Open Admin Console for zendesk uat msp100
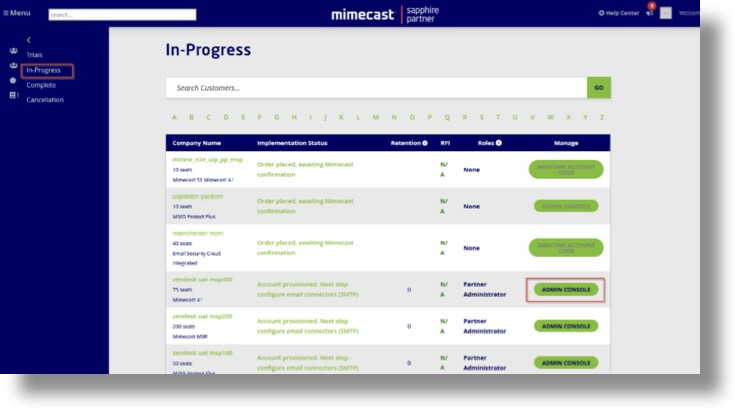This screenshot has height=409, width=735. pos(566,363)
